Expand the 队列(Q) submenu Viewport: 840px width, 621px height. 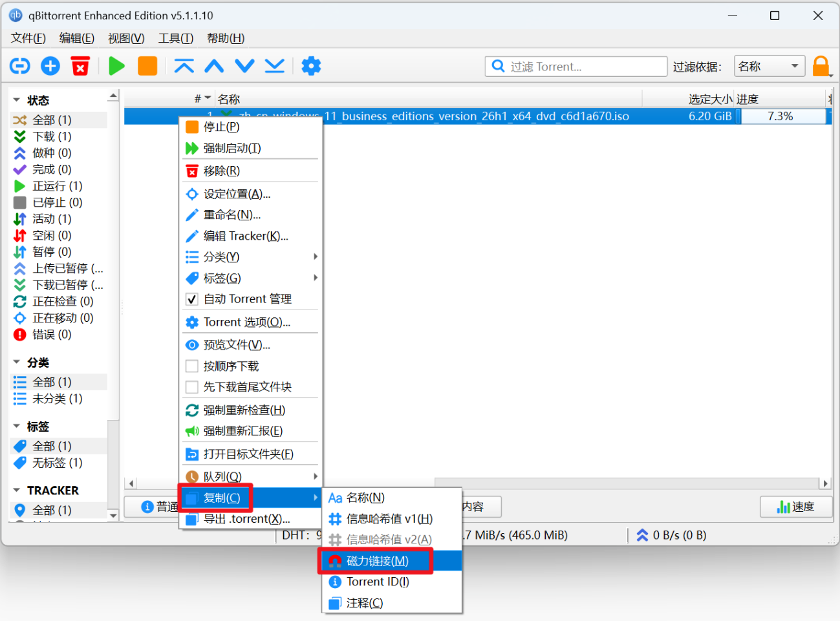(251, 477)
